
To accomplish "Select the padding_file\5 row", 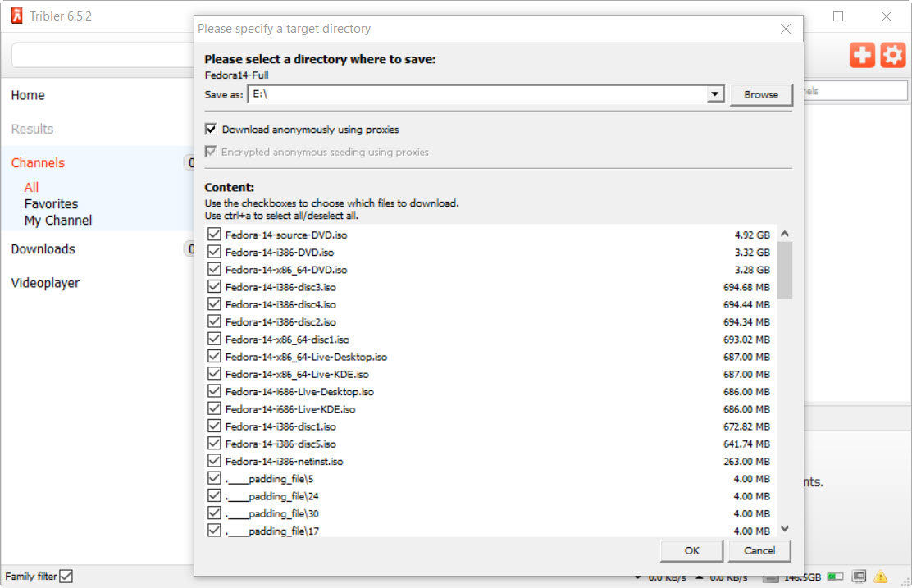I will click(491, 479).
